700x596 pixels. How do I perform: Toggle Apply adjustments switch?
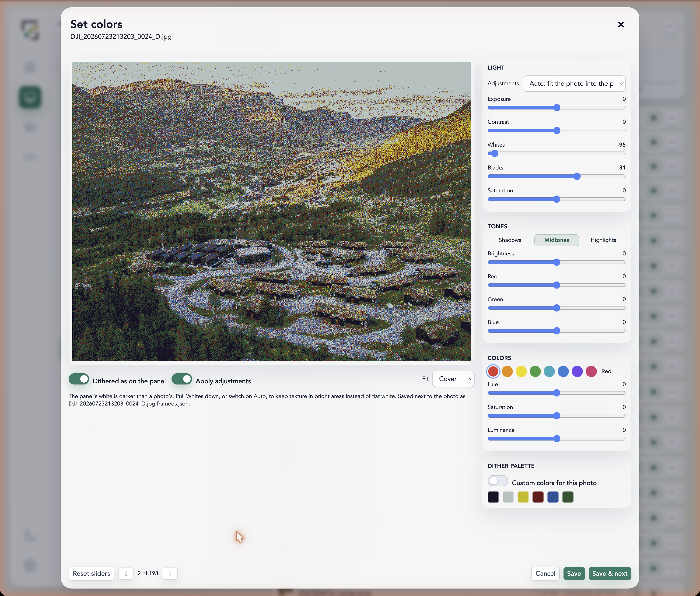click(182, 379)
